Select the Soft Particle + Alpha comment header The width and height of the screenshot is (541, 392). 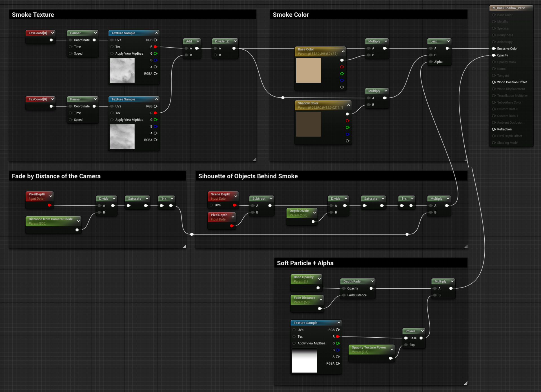pyautogui.click(x=305, y=263)
